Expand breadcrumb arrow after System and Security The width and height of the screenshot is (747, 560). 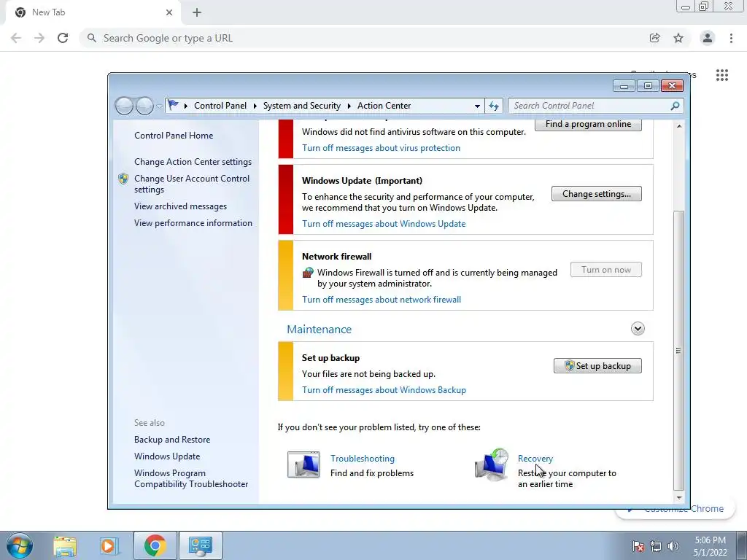(349, 106)
